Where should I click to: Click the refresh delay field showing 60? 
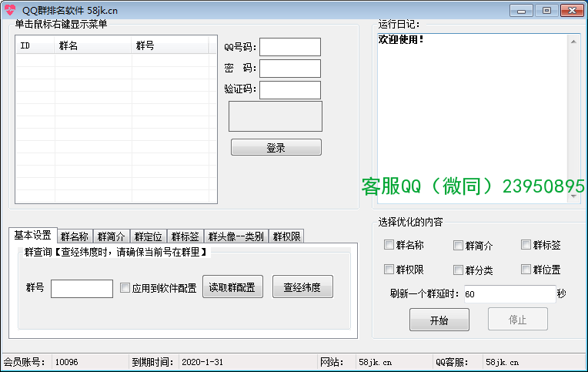click(x=509, y=294)
